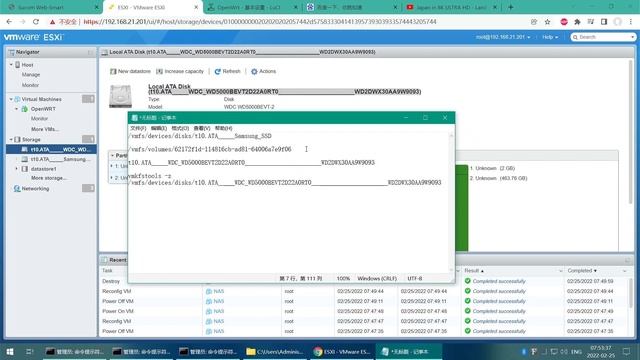Click the browser address bar URL
Screen dimensions: 640x360
click(260, 22)
